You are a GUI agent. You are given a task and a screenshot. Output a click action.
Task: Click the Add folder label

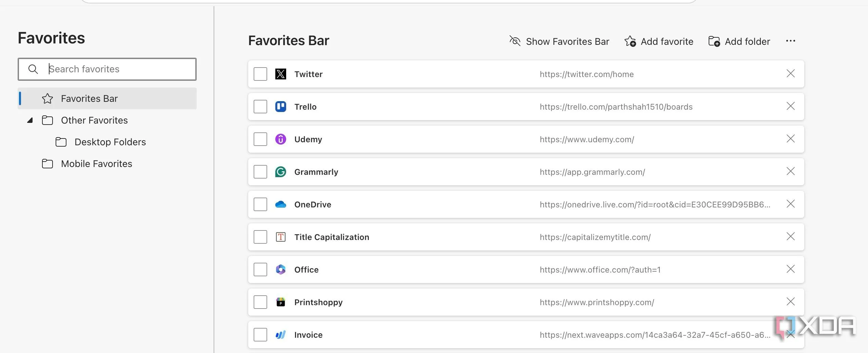747,41
